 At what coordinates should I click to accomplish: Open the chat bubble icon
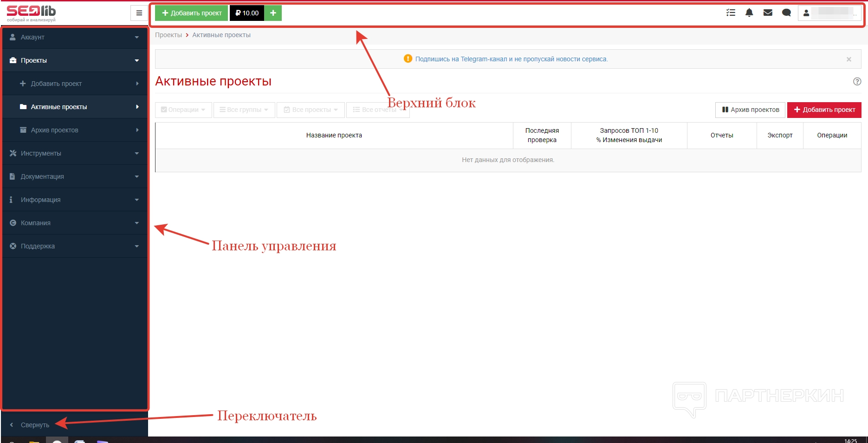(x=786, y=13)
